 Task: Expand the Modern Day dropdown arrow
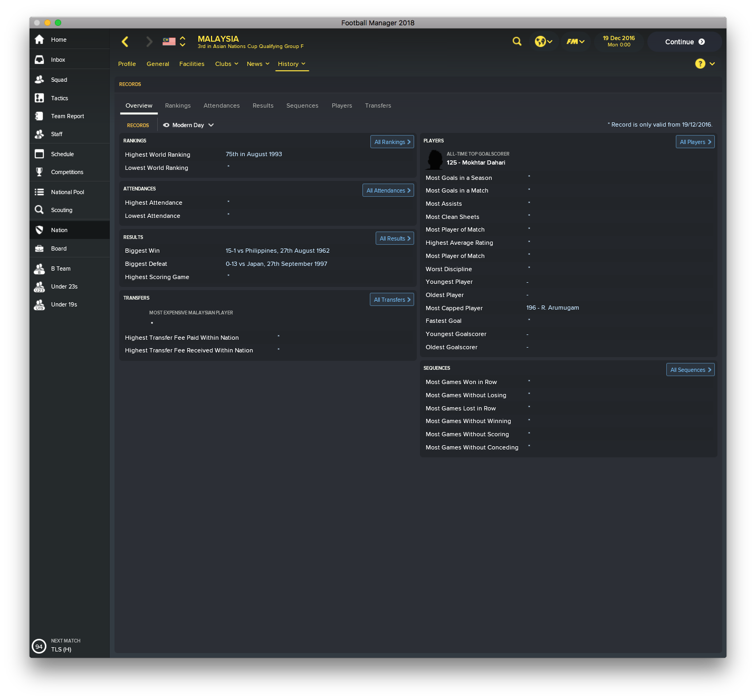(x=211, y=125)
